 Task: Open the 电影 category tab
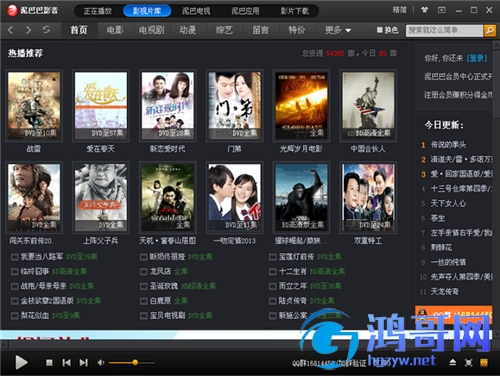(x=115, y=30)
